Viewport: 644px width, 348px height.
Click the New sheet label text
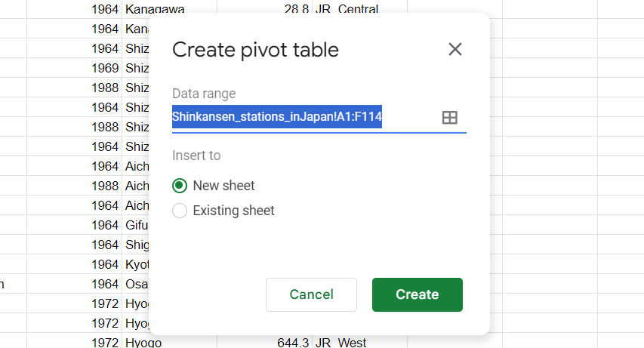[223, 186]
